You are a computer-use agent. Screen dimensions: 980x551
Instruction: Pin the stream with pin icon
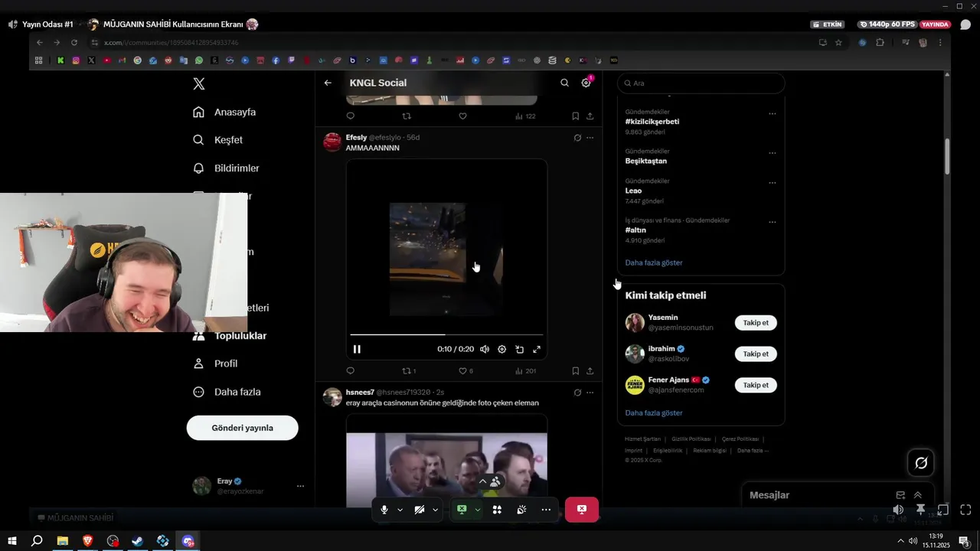(x=920, y=510)
